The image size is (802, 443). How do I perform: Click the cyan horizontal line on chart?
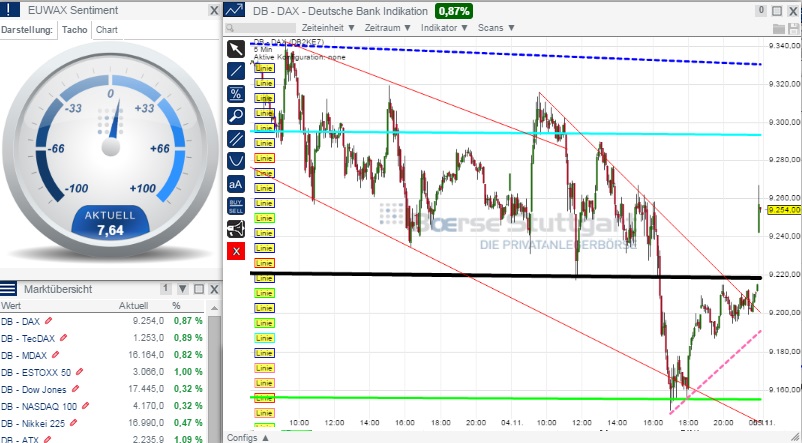click(x=506, y=133)
